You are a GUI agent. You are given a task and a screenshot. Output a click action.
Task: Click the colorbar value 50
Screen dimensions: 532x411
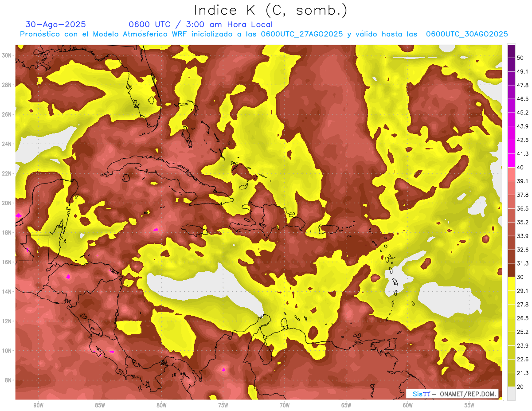521,58
